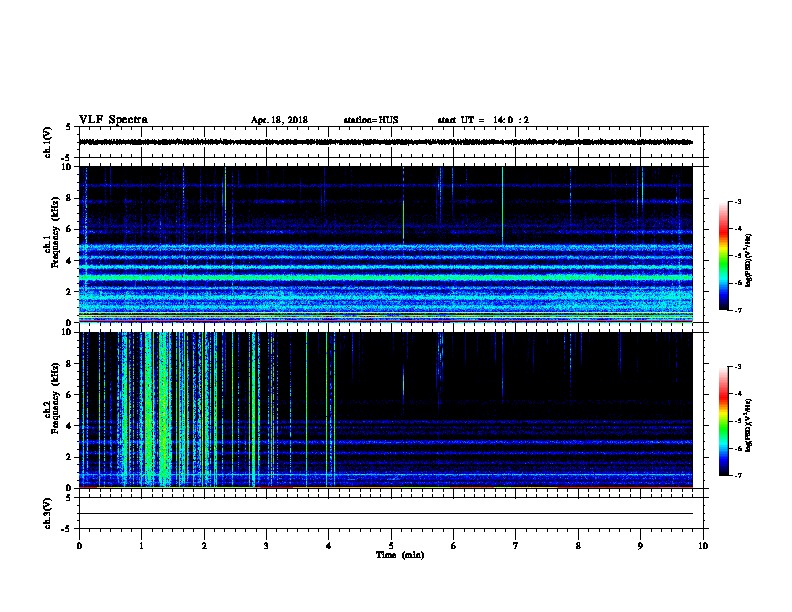Click the "-5" tick on the ch.3(V) axis
The height and width of the screenshot is (612, 792).
point(68,529)
